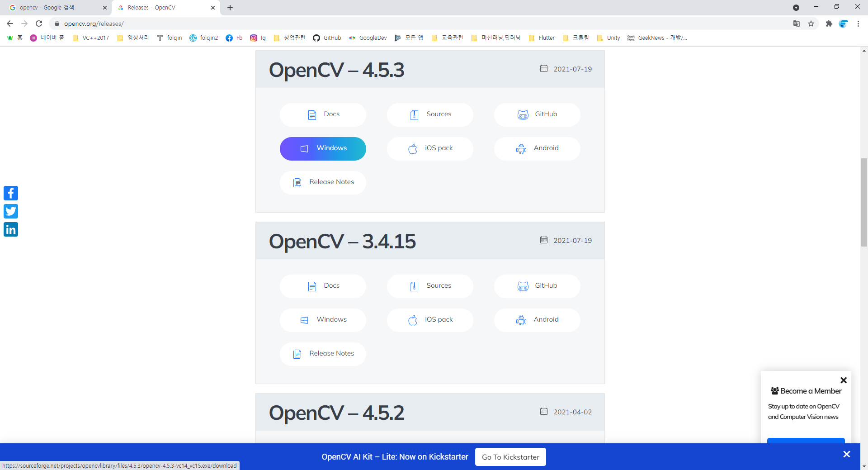Viewport: 868px width, 470px height.
Task: Open Unity bookmarks folder
Action: click(x=609, y=38)
